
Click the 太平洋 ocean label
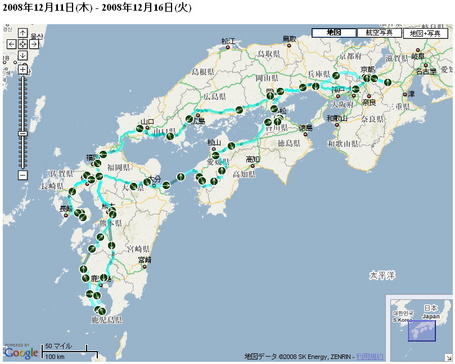pyautogui.click(x=382, y=275)
